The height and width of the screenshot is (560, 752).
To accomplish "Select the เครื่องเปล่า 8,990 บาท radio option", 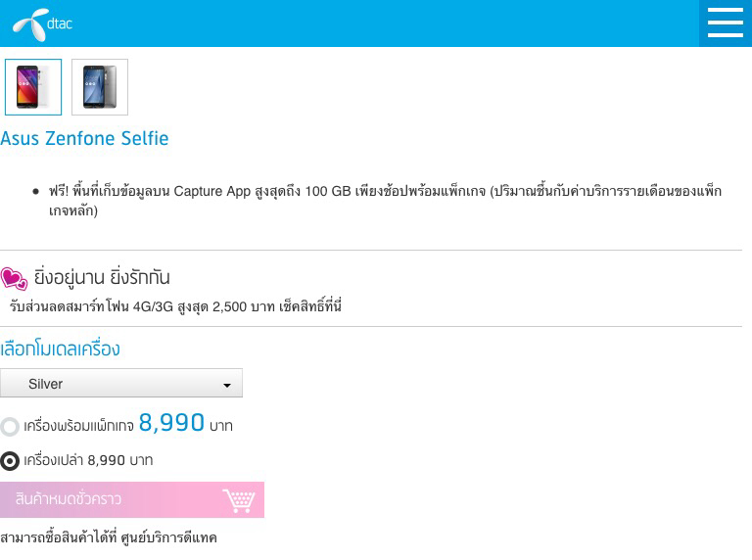I will pos(10,461).
